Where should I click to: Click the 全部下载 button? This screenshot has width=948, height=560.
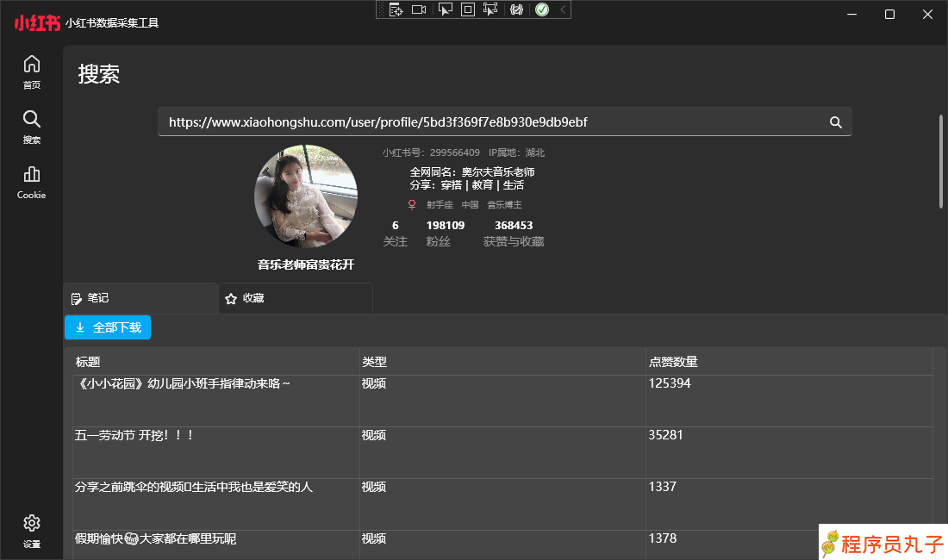108,327
